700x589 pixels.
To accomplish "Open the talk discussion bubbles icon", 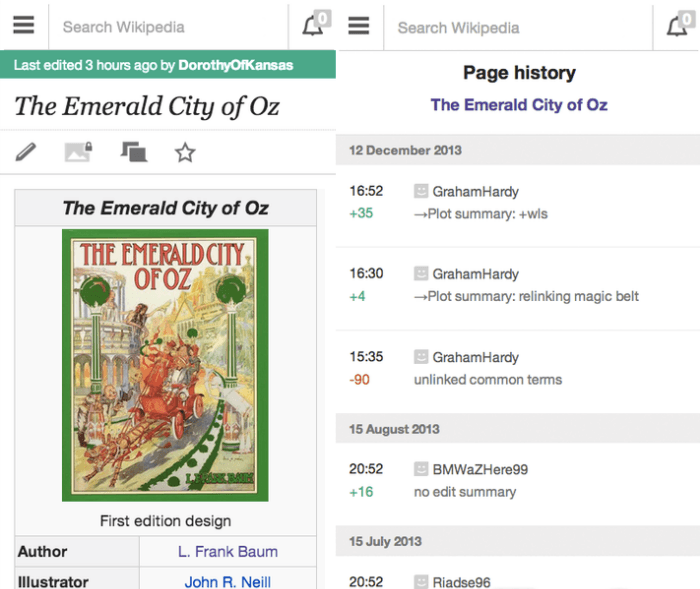I will [133, 152].
